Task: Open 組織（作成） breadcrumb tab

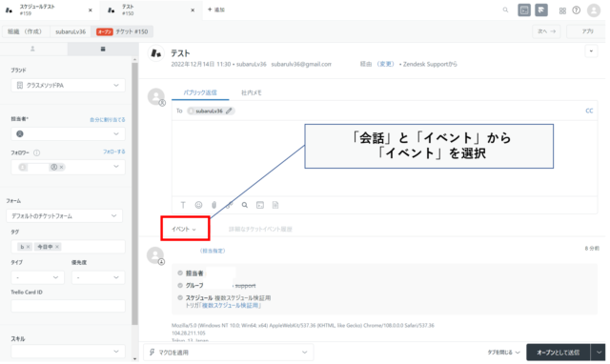Action: [25, 31]
